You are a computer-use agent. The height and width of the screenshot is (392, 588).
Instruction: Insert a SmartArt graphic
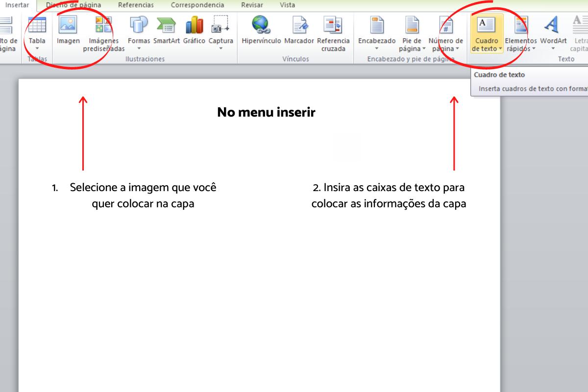[167, 25]
